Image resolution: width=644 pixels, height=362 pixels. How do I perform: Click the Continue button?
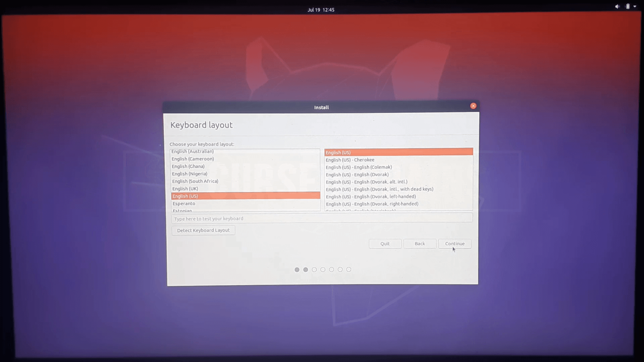(x=455, y=244)
